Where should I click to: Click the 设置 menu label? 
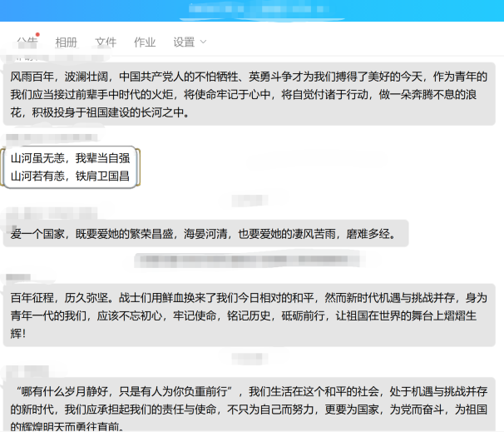(184, 42)
